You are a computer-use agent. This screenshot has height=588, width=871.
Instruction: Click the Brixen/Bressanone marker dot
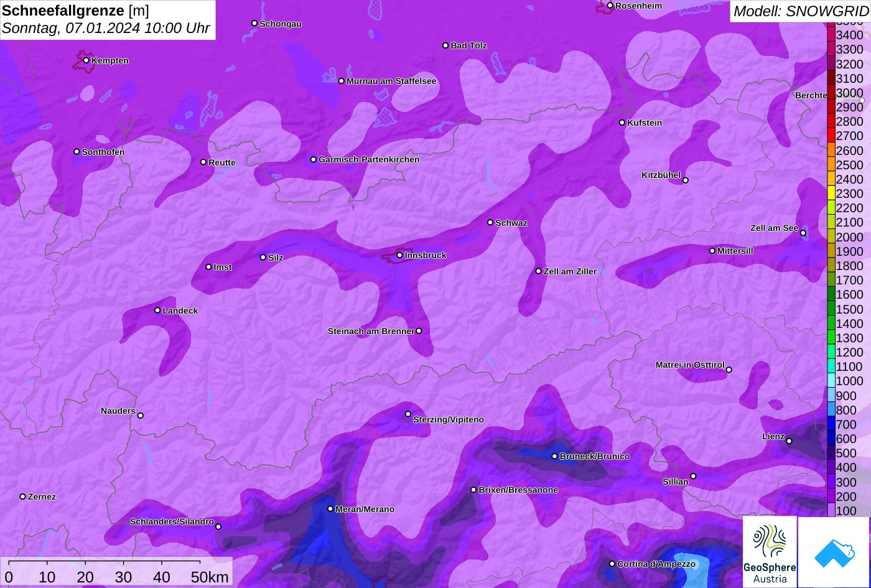tap(473, 490)
